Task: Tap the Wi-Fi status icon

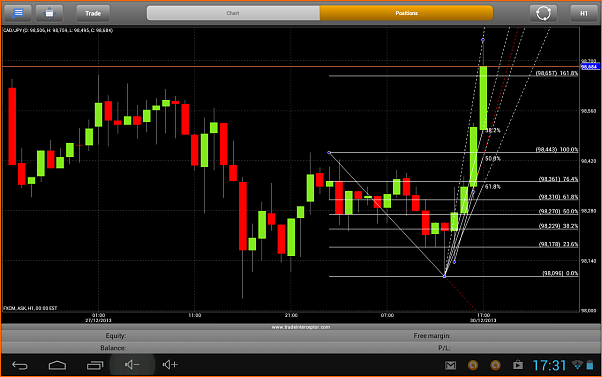Action: tap(577, 365)
